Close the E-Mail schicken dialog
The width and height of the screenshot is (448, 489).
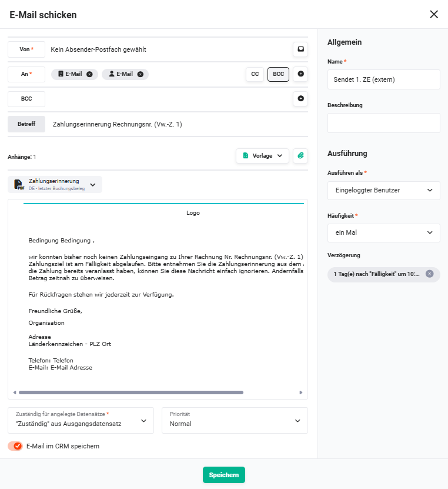tap(434, 14)
